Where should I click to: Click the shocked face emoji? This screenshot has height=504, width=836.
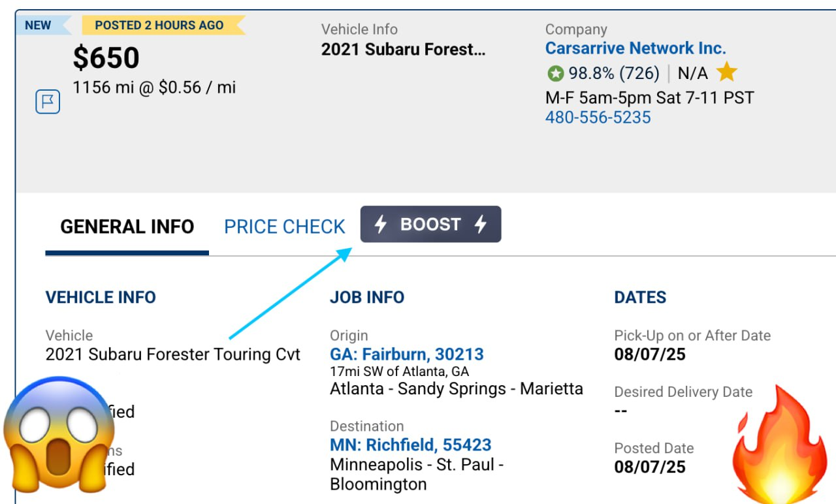59,436
